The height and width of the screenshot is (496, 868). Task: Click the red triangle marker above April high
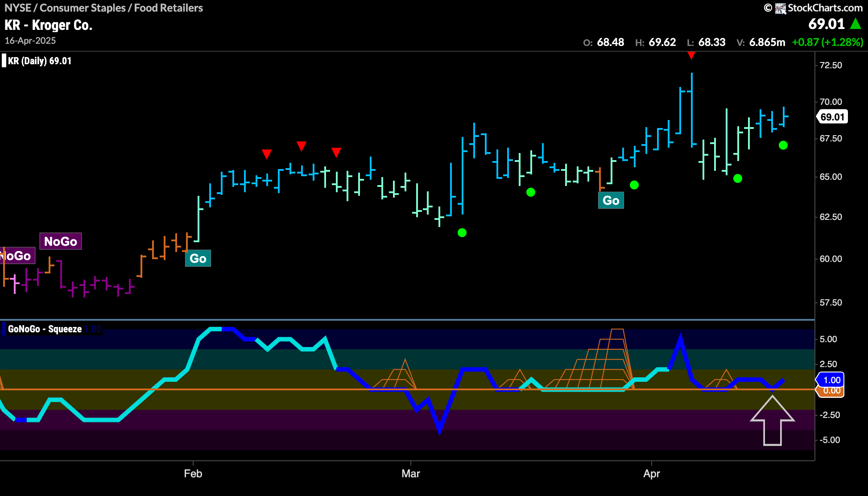pos(691,55)
